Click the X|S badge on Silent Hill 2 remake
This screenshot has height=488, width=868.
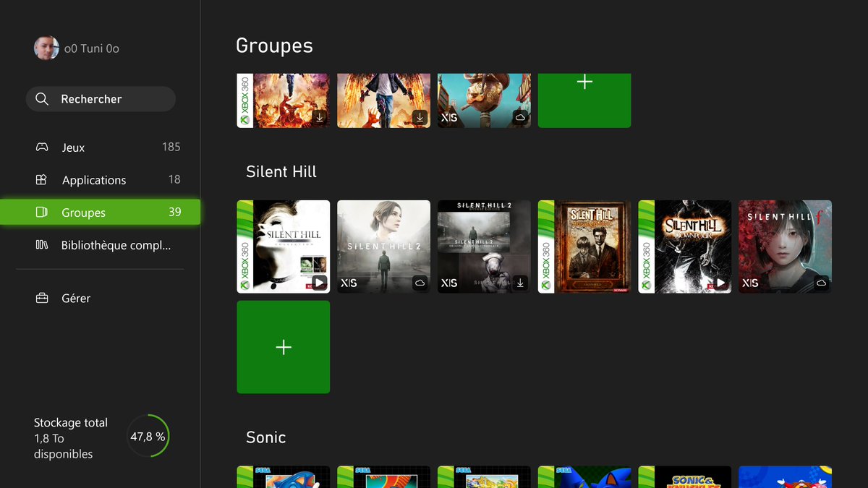point(349,283)
